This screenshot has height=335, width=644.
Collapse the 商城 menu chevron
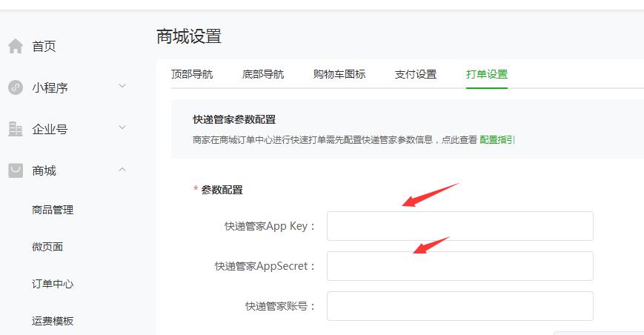122,170
